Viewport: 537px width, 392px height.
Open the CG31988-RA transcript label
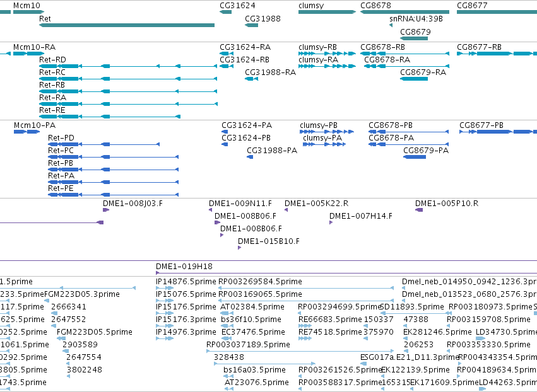[x=270, y=72]
